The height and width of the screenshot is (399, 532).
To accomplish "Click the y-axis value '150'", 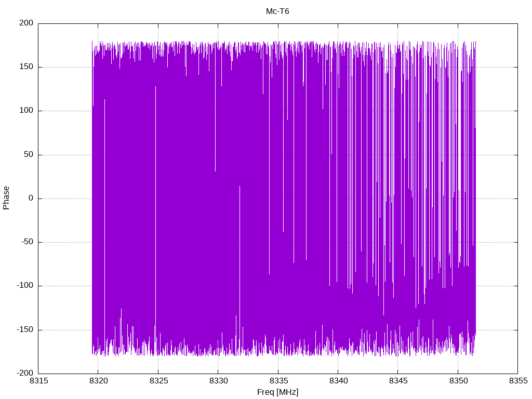I will click(26, 67).
